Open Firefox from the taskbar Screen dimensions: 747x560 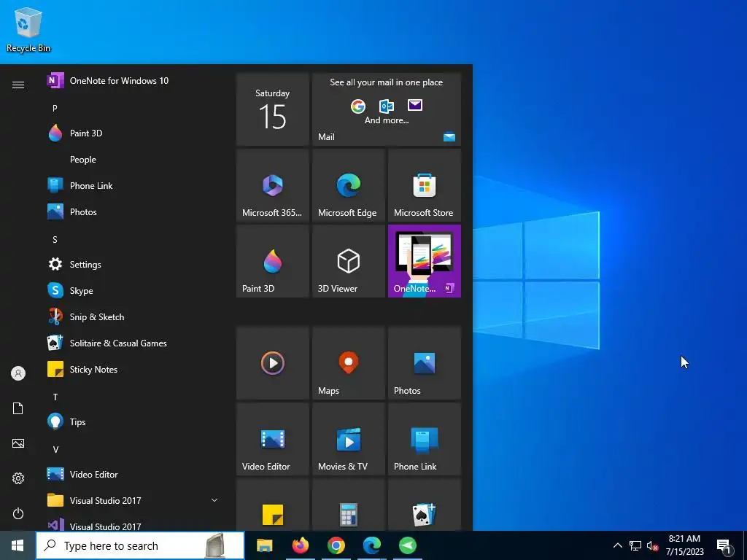click(x=300, y=545)
